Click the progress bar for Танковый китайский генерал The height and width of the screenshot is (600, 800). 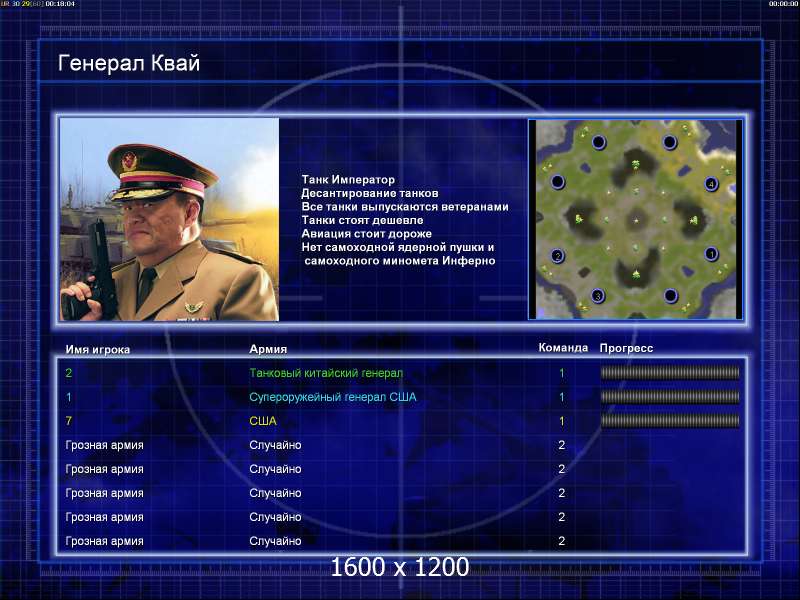[x=670, y=373]
